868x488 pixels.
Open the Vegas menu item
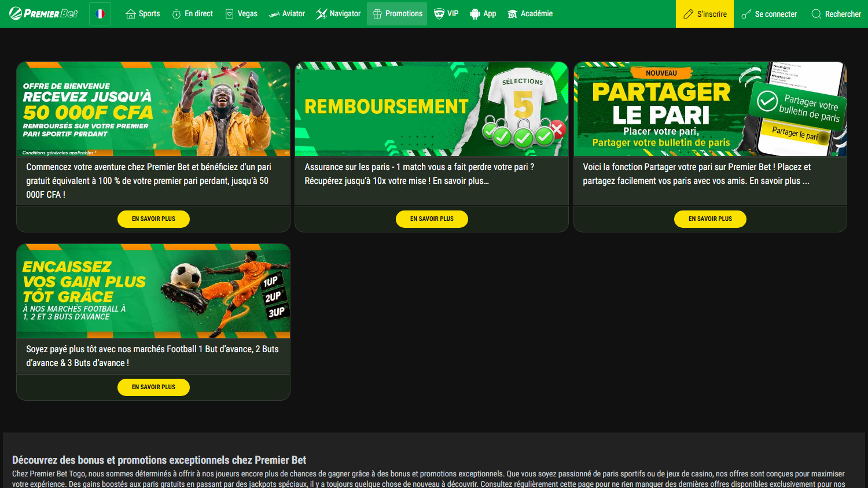(x=241, y=14)
